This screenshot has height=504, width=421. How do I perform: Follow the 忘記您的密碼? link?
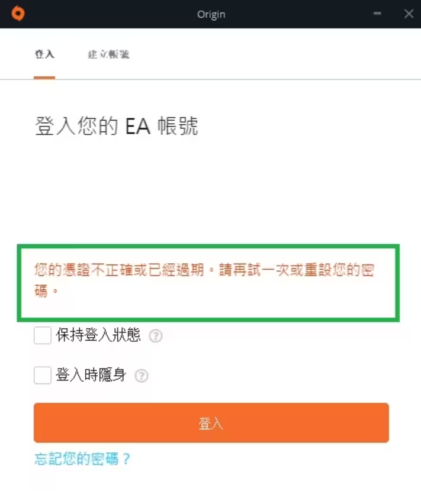click(x=82, y=458)
